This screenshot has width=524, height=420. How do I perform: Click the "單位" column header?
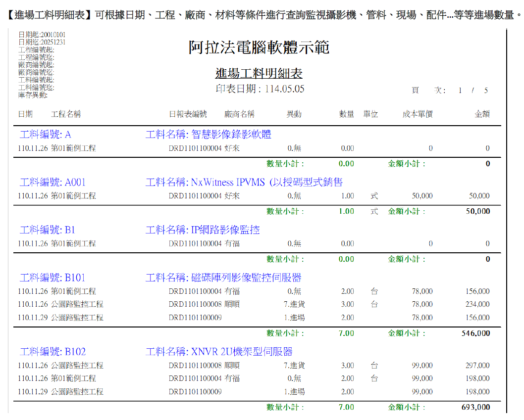click(x=370, y=114)
